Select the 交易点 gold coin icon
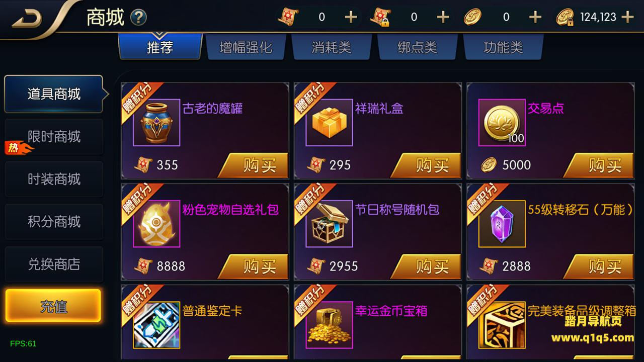This screenshot has height=362, width=644. click(502, 122)
